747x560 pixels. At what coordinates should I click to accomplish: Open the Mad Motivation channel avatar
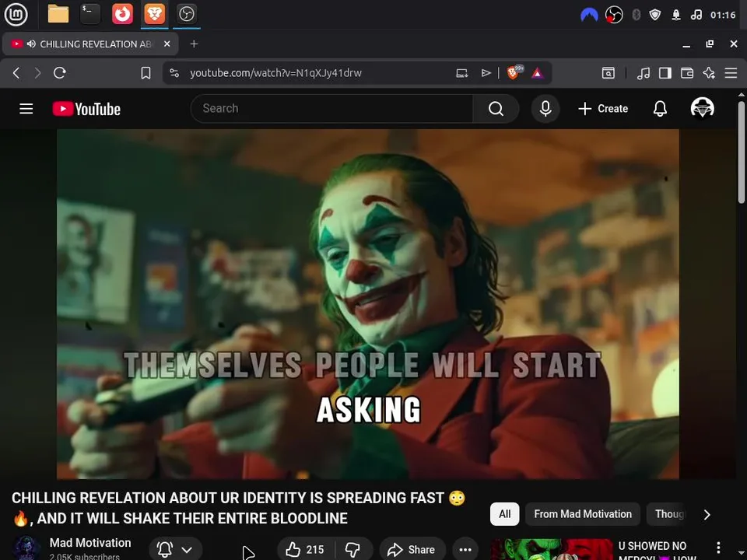(x=26, y=548)
